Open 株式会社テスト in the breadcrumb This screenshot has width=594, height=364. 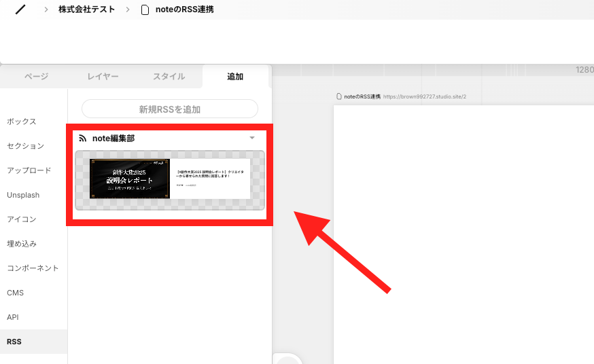[87, 10]
